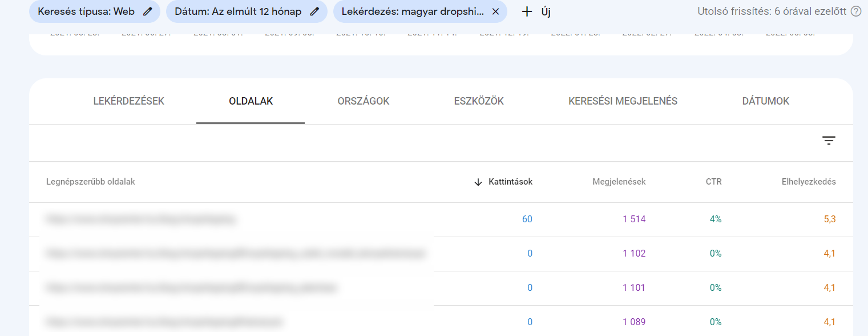Open the page row with 1 089 impressions
Viewport: 868px width, 336px height.
[441, 321]
